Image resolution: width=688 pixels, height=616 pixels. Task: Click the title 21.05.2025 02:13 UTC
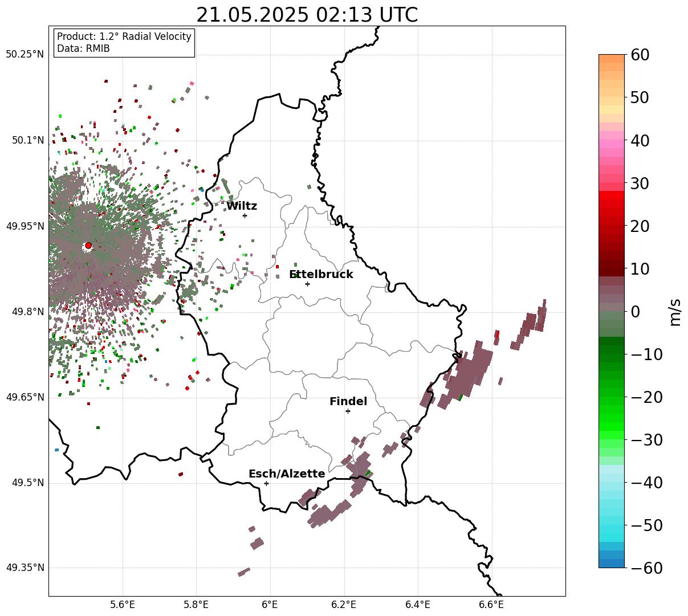tap(307, 15)
